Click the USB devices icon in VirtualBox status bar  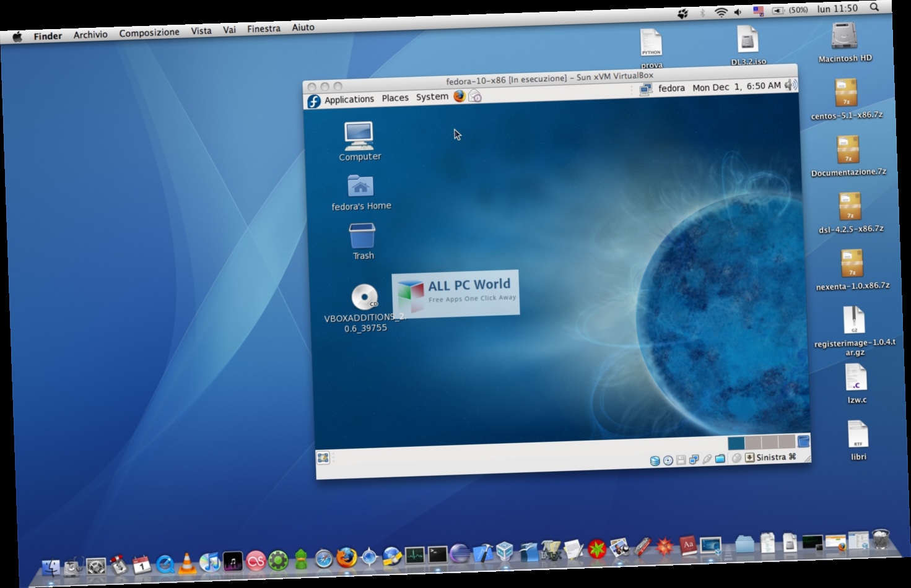(x=707, y=459)
